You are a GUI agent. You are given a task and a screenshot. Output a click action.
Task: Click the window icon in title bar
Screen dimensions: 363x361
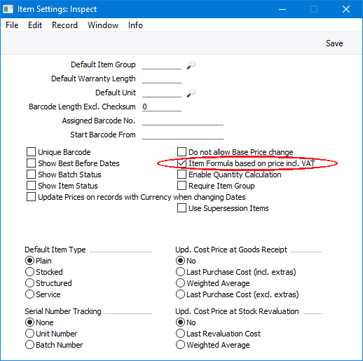coord(8,9)
